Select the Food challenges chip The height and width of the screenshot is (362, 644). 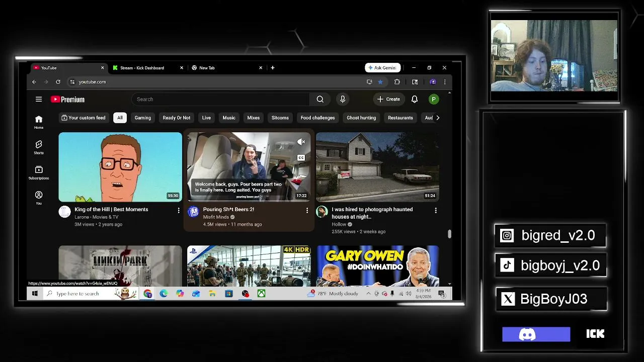(x=317, y=118)
